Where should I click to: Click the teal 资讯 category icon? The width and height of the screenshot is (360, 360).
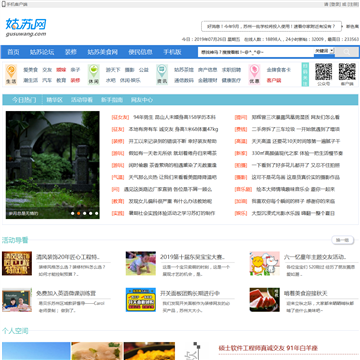[x=162, y=74]
